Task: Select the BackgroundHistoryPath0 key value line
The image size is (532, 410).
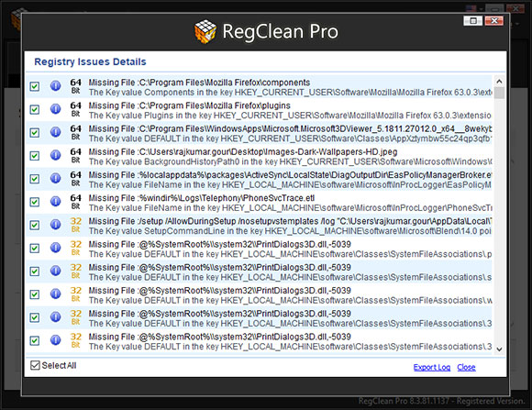Action: (x=291, y=161)
